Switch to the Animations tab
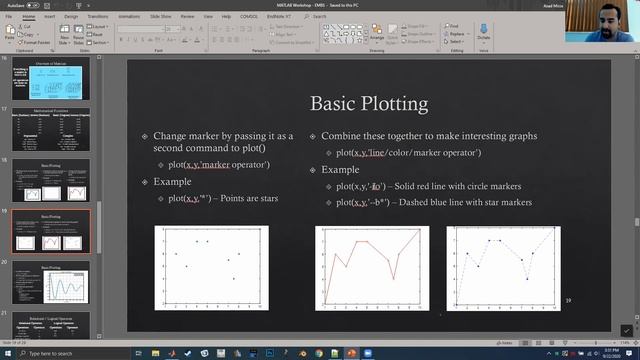Image resolution: width=640 pixels, height=360 pixels. 129,16
